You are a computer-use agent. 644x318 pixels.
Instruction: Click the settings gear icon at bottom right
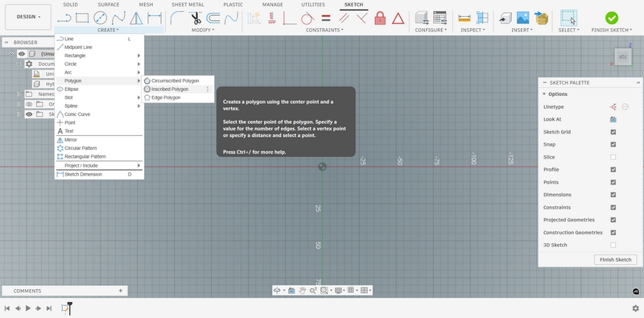click(635, 308)
